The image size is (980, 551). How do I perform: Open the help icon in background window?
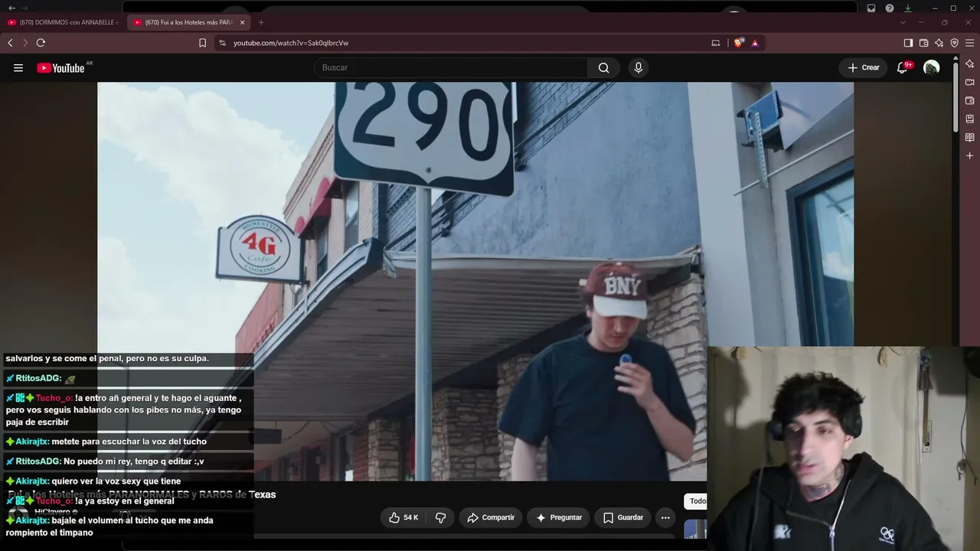tap(890, 8)
